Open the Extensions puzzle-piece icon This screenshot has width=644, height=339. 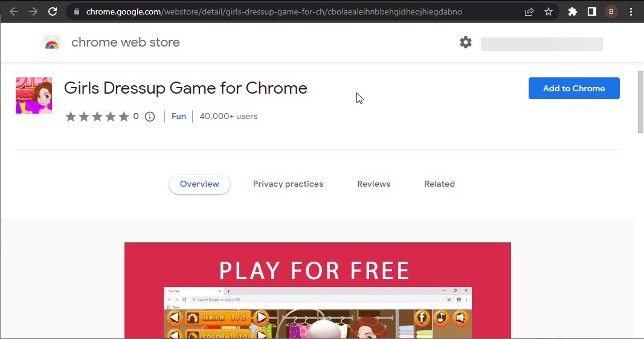(x=573, y=12)
